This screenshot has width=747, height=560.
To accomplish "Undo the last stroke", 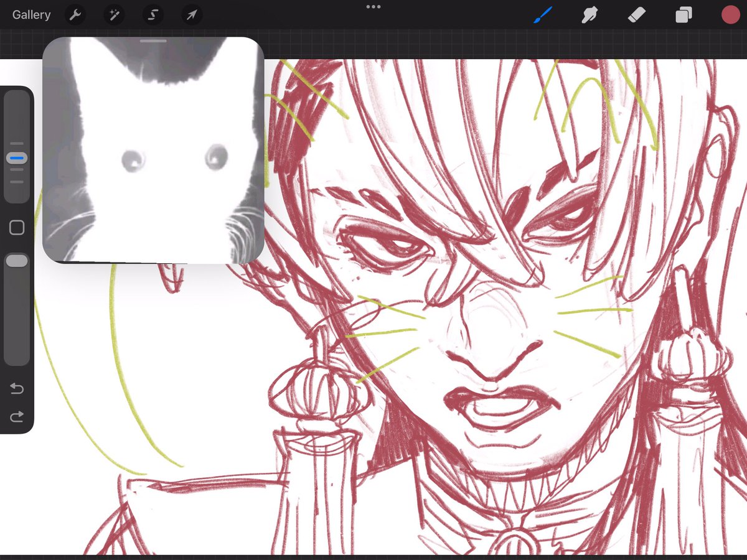I will 17,389.
